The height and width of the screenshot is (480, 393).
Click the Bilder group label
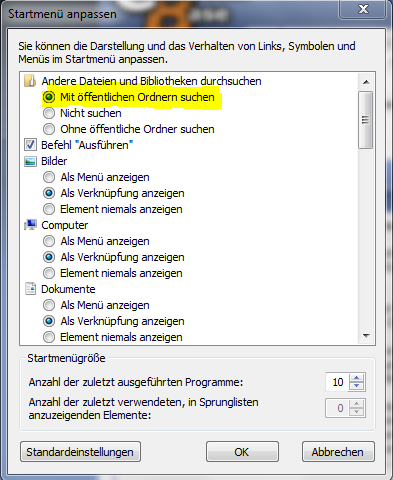(x=54, y=161)
